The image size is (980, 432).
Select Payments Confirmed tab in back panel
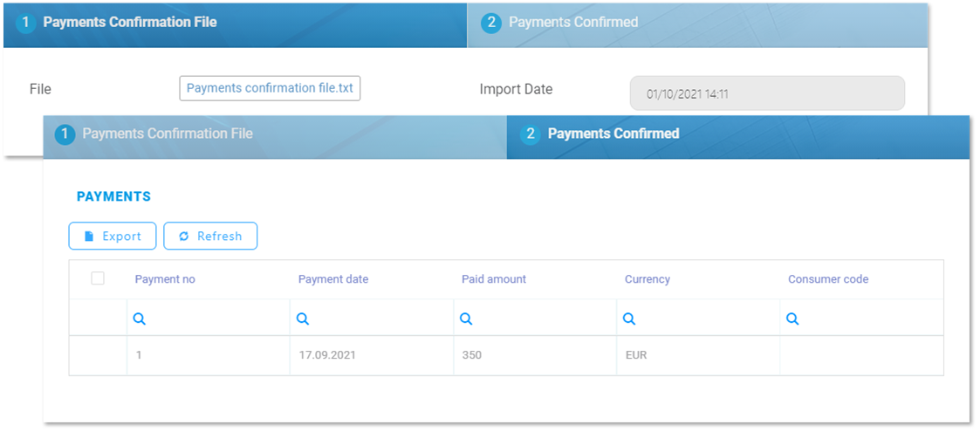point(572,22)
